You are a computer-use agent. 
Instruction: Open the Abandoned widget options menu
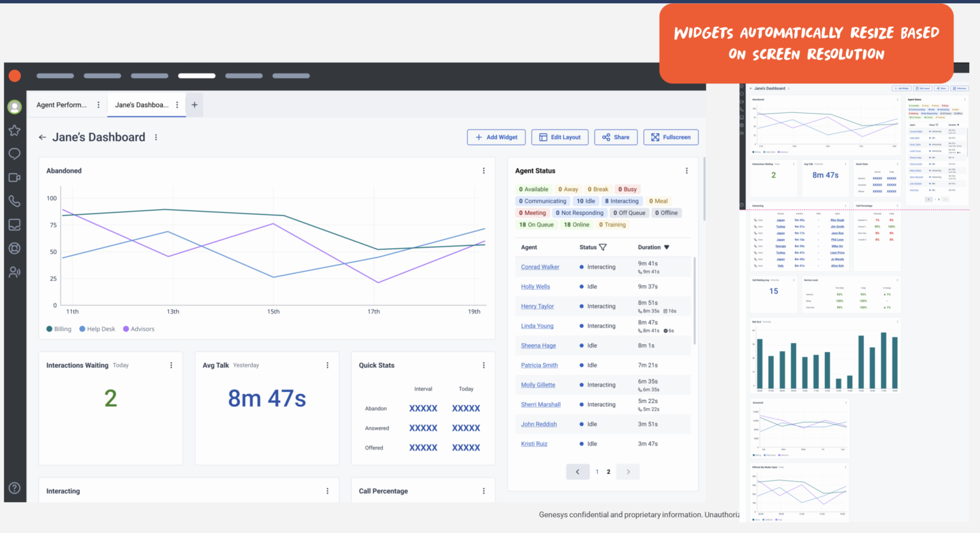(484, 170)
